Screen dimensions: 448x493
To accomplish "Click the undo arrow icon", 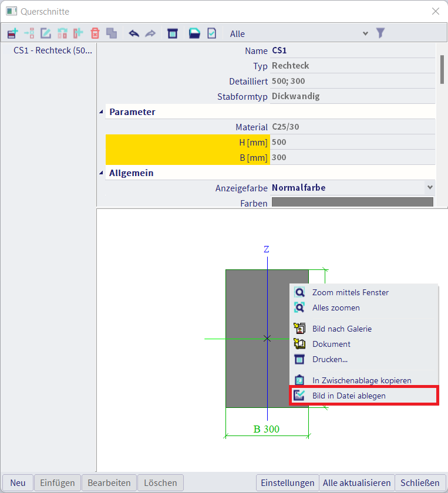I will (x=134, y=33).
